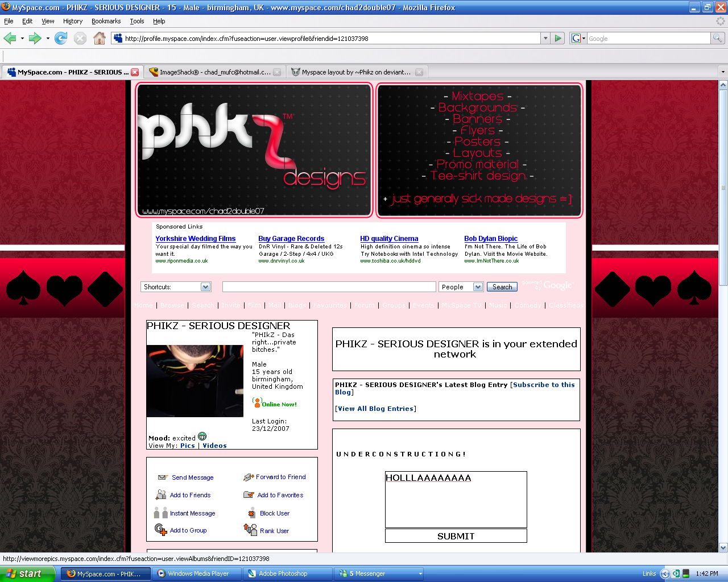The image size is (728, 582).
Task: Click the Reload page toolbar icon
Action: click(61, 38)
